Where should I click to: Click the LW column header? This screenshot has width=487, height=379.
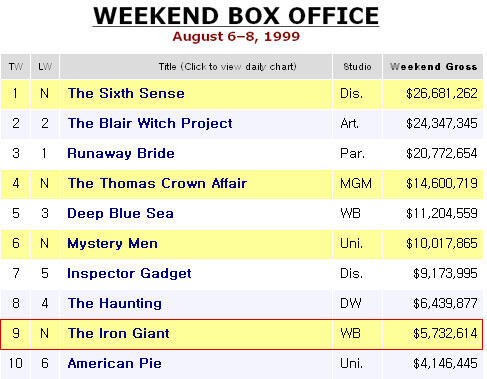tap(45, 67)
